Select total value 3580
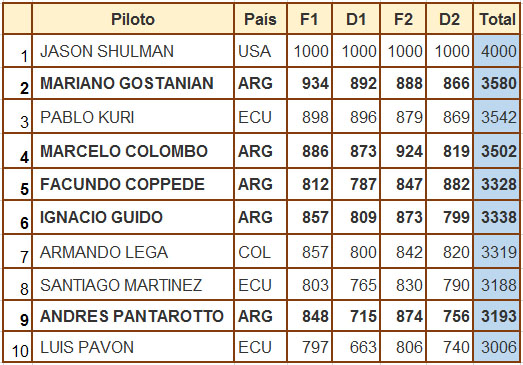The width and height of the screenshot is (523, 365). 497,83
